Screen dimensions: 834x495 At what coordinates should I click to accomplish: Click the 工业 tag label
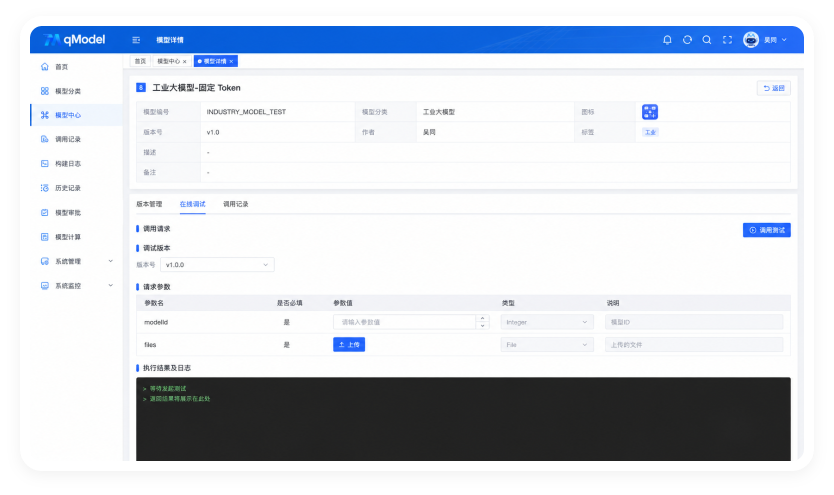tap(650, 132)
